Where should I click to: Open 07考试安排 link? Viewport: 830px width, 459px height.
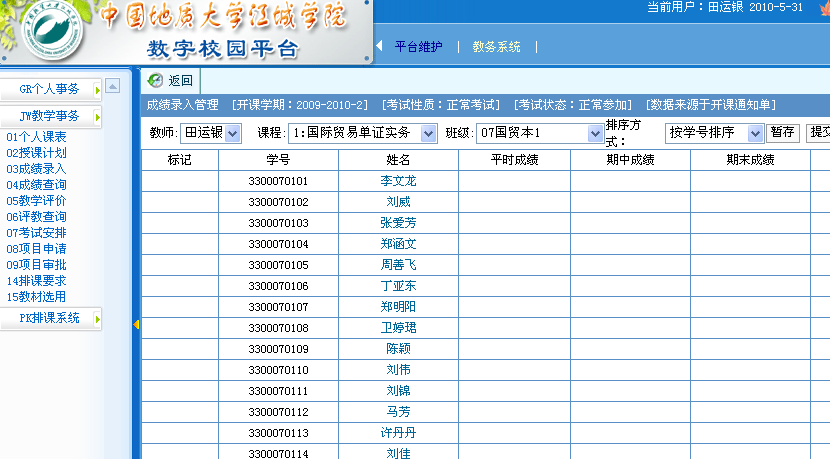click(37, 233)
